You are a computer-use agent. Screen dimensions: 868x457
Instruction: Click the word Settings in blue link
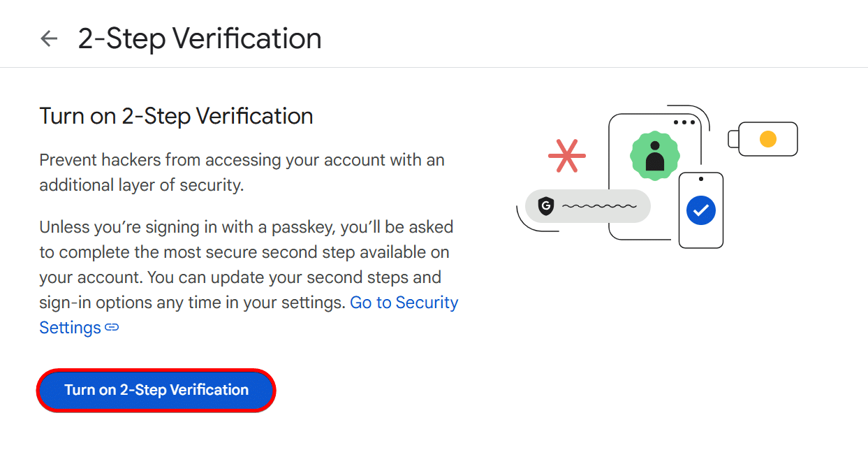coord(70,328)
